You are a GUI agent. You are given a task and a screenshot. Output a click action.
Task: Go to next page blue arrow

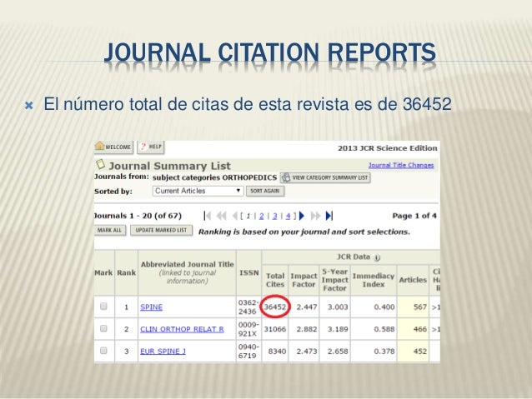[x=302, y=216]
